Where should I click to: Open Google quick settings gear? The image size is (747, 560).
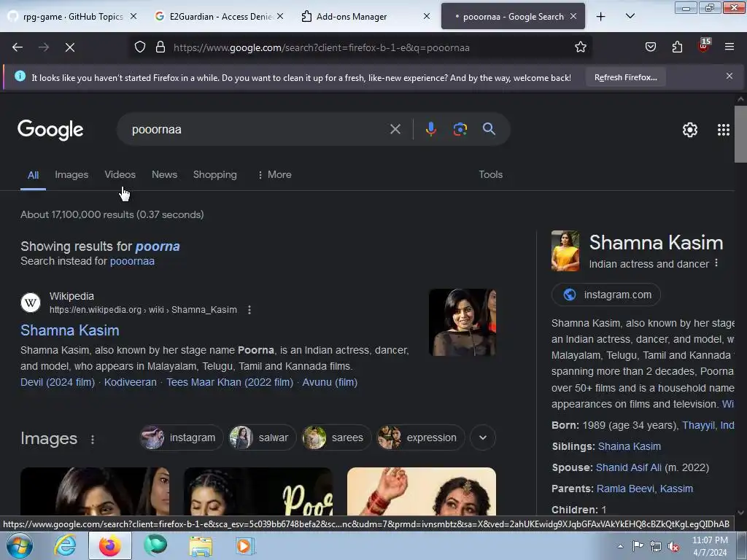point(690,130)
